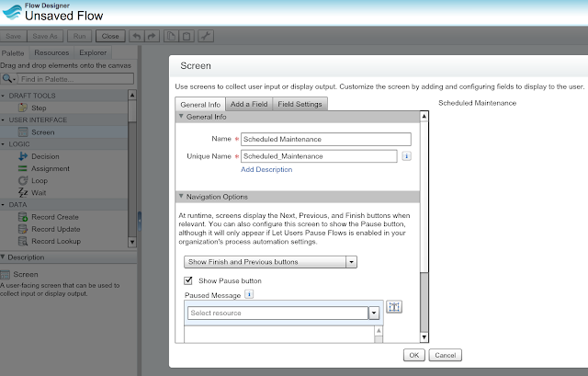Open the Field Settings tab

pyautogui.click(x=300, y=104)
